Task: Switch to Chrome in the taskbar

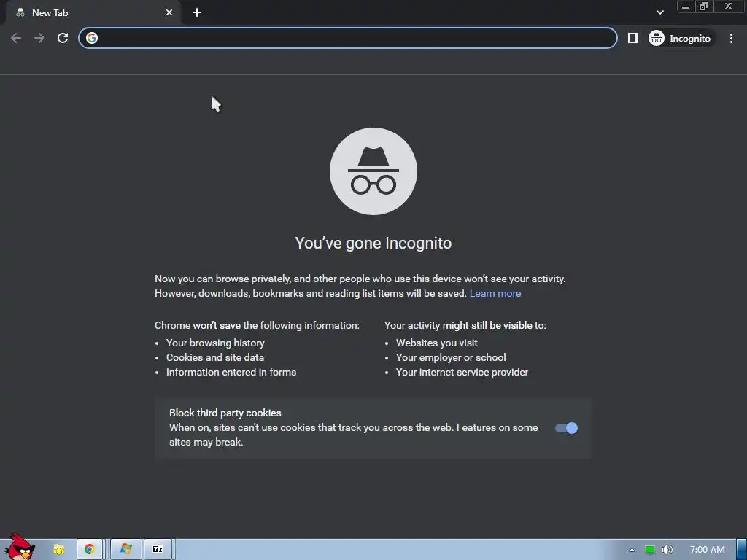Action: coord(90,550)
